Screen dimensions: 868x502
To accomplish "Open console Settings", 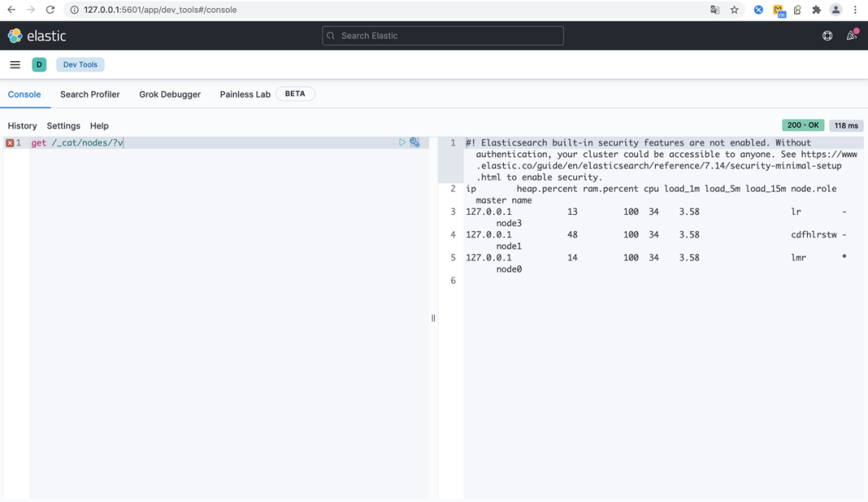I will (63, 125).
